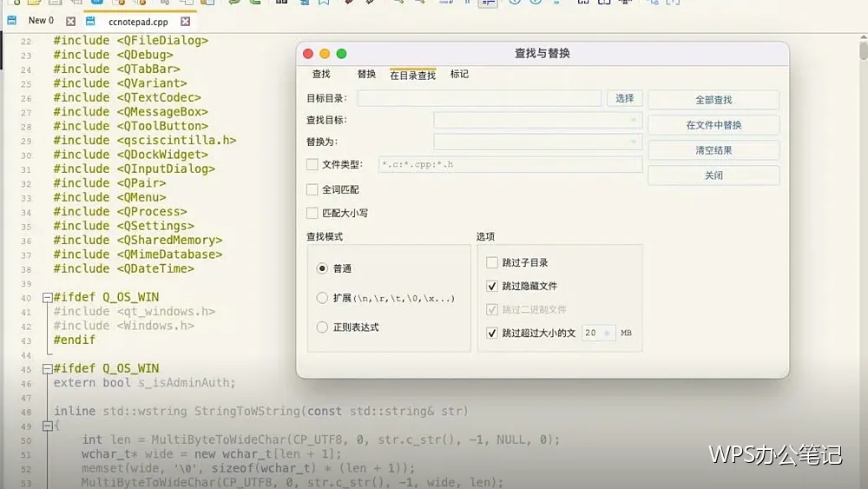Viewport: 868px width, 489px height.
Task: Click line number 39 in the margin
Action: pyautogui.click(x=26, y=284)
